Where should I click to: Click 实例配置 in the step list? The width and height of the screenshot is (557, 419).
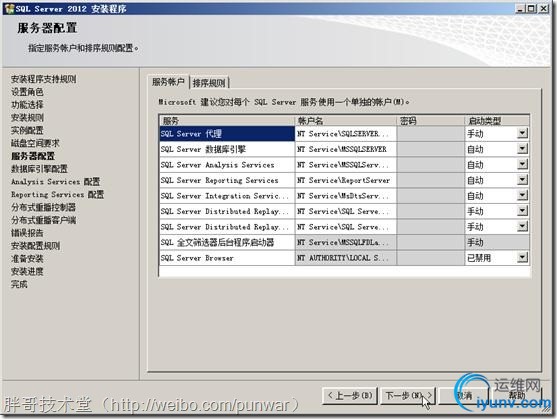click(x=27, y=130)
